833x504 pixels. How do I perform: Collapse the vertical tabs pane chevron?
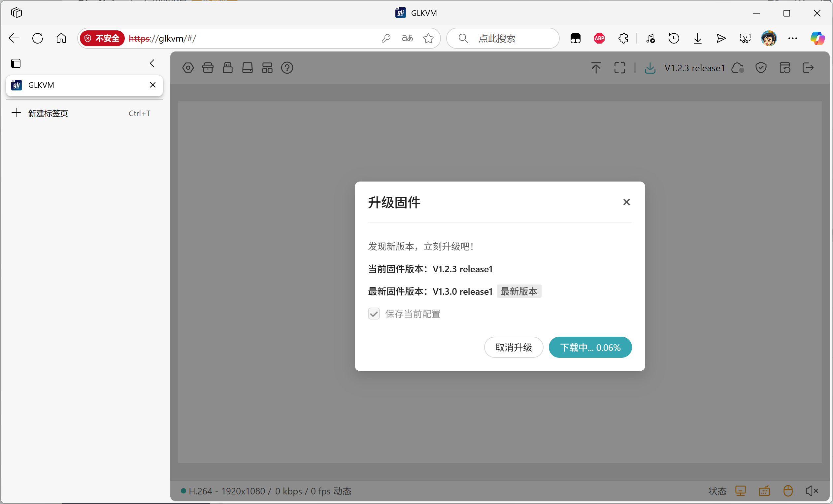152,63
